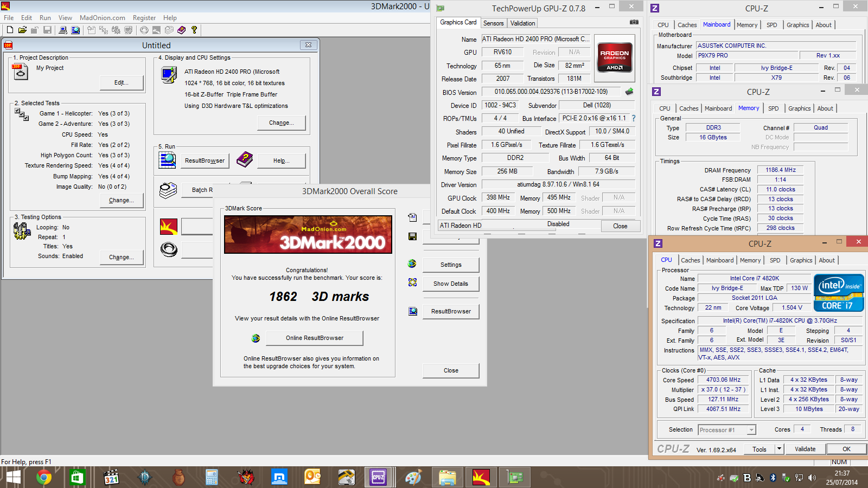Screen dimensions: 868x488
Task: Switch to GPU-Z in the taskbar
Action: click(x=514, y=477)
